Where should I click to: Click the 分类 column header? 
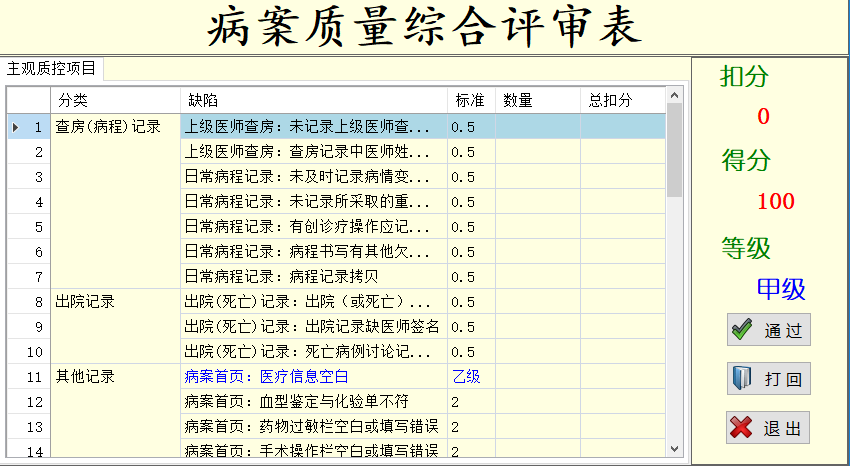coord(115,100)
